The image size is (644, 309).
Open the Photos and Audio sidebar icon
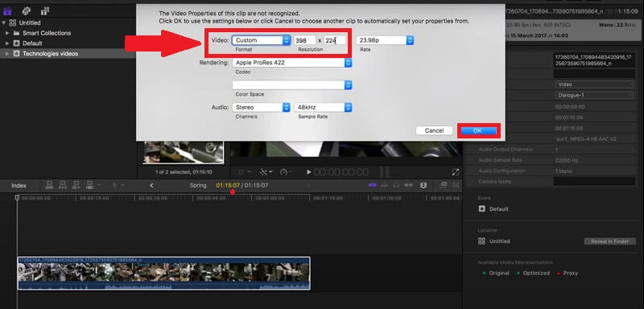pos(27,11)
